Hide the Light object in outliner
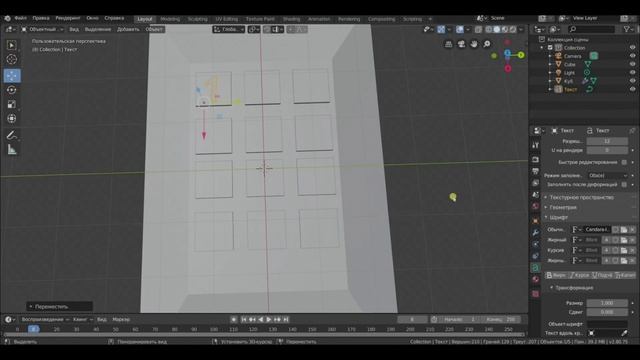This screenshot has width=640, height=360. pos(632,73)
